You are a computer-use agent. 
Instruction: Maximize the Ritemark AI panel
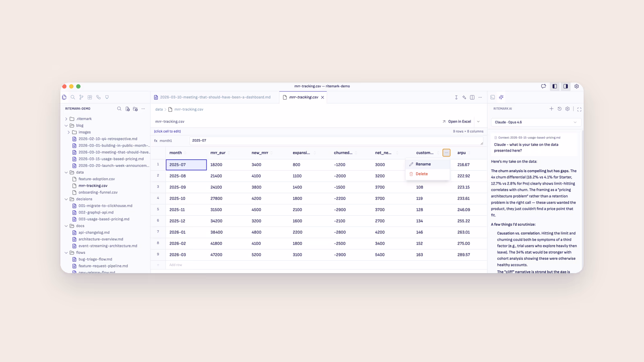pyautogui.click(x=579, y=109)
